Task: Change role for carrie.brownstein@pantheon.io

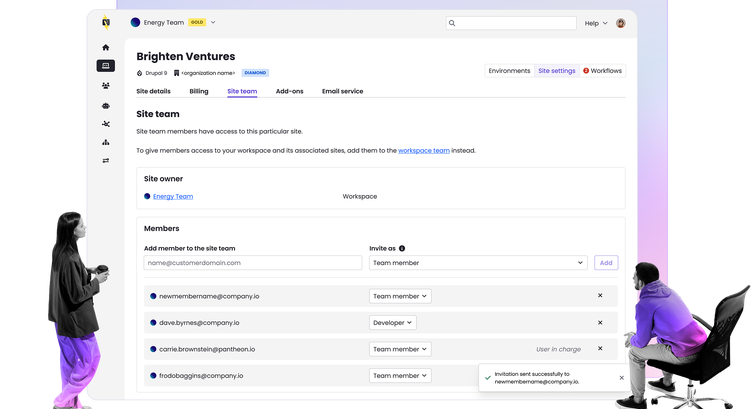Action: click(x=400, y=349)
